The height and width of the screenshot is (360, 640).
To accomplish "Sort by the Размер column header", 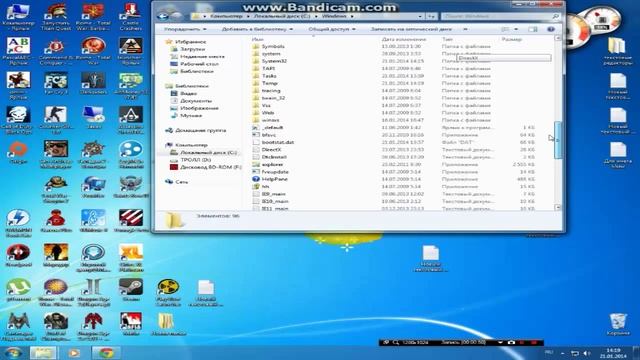I will coord(512,40).
